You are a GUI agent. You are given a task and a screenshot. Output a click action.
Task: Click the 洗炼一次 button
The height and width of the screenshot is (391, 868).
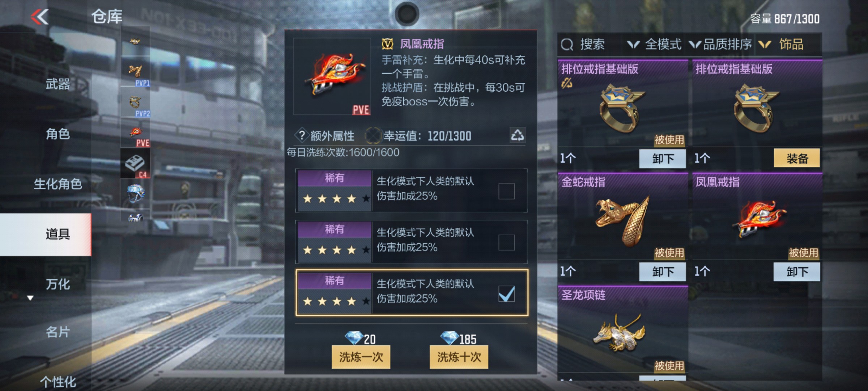pyautogui.click(x=361, y=357)
